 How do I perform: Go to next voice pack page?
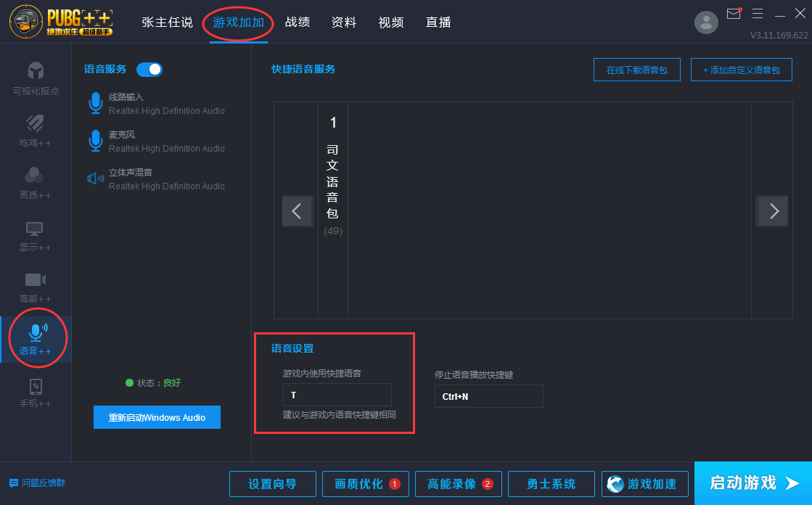pyautogui.click(x=773, y=211)
